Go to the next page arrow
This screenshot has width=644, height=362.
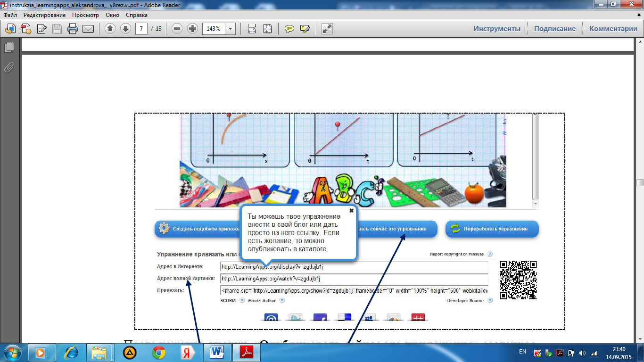pos(125,29)
